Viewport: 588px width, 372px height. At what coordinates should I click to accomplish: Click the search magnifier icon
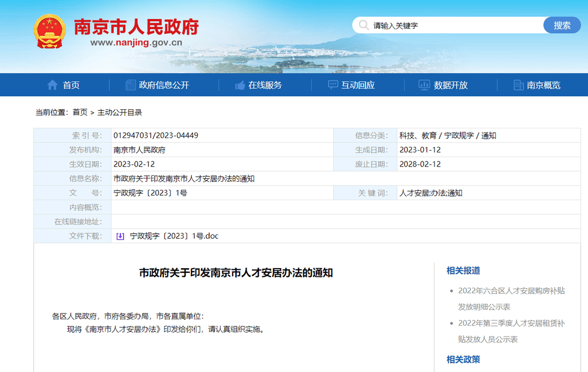click(363, 26)
